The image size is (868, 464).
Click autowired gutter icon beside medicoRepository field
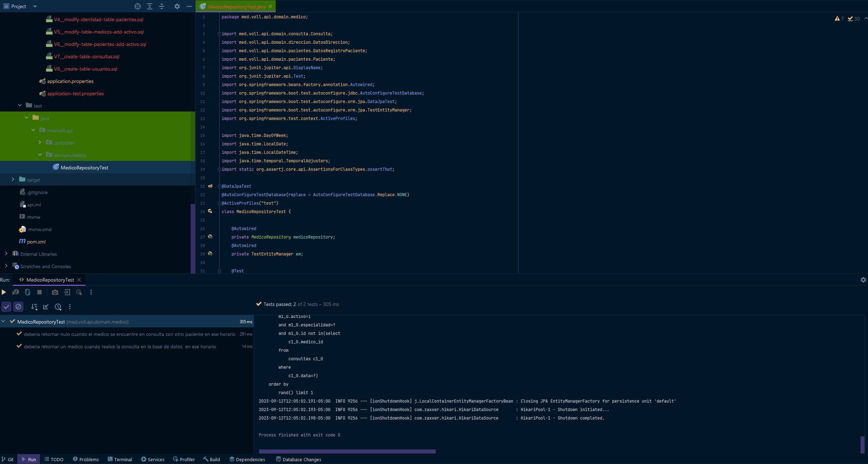point(210,237)
